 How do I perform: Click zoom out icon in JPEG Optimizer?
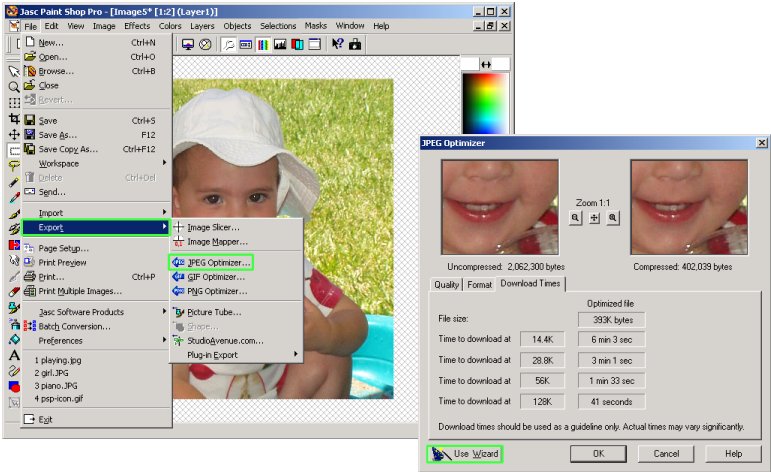[x=575, y=218]
